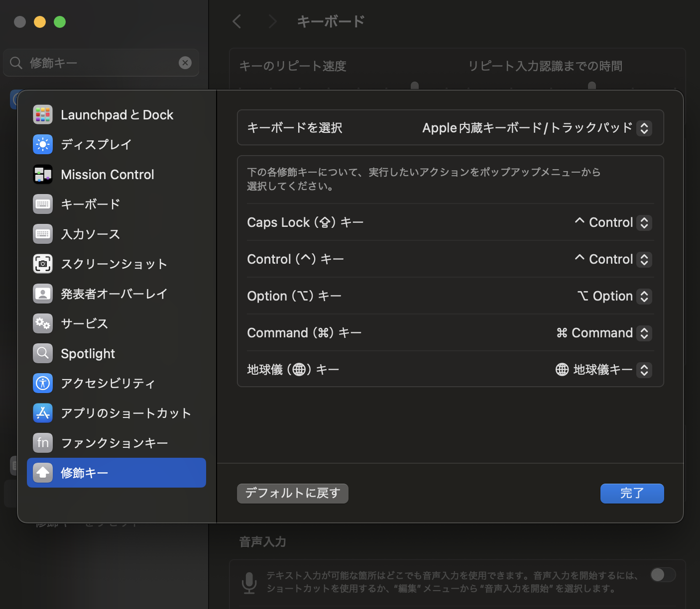The height and width of the screenshot is (609, 700).
Task: Click the アプリのショートカット App Store icon
Action: point(43,413)
